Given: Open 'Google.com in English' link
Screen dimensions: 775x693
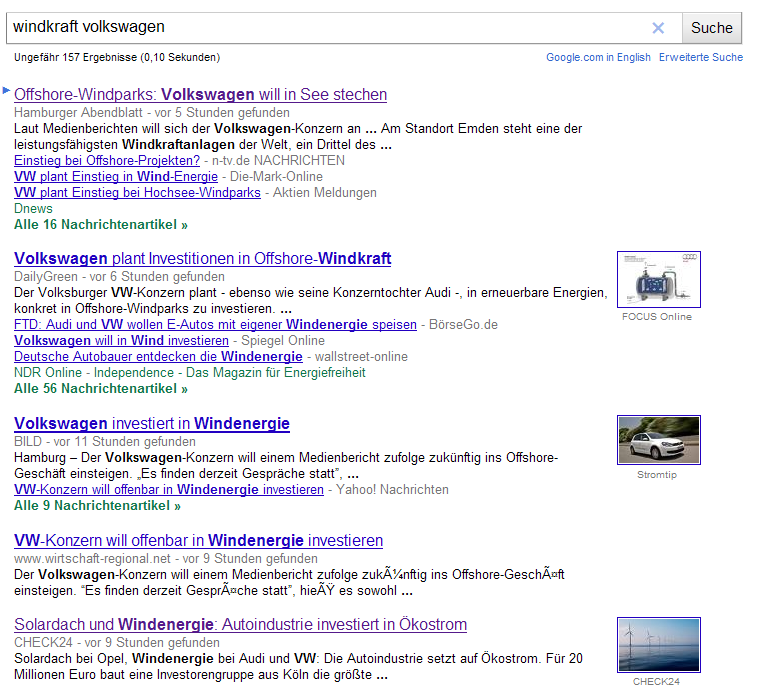Looking at the screenshot, I should point(598,57).
